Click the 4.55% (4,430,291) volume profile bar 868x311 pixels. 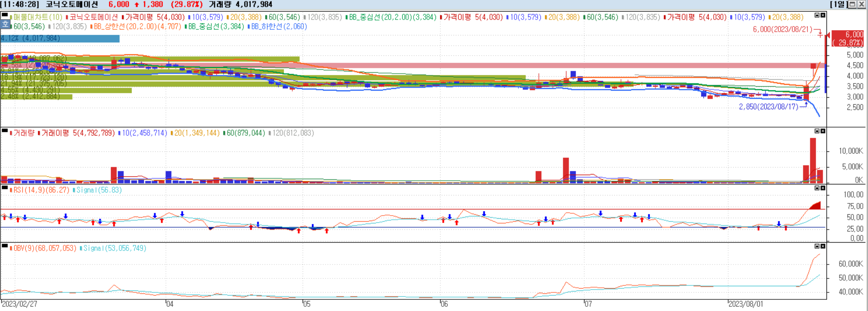(x=66, y=90)
